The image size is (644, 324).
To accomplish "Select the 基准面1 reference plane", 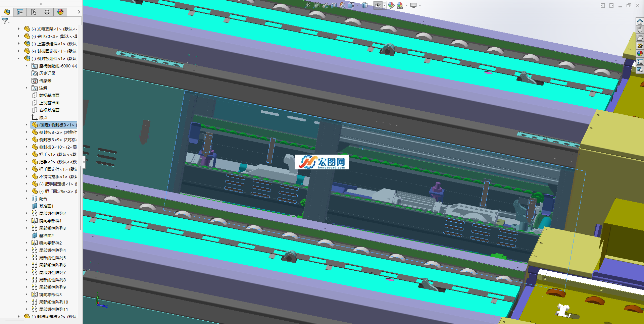I will pos(43,206).
